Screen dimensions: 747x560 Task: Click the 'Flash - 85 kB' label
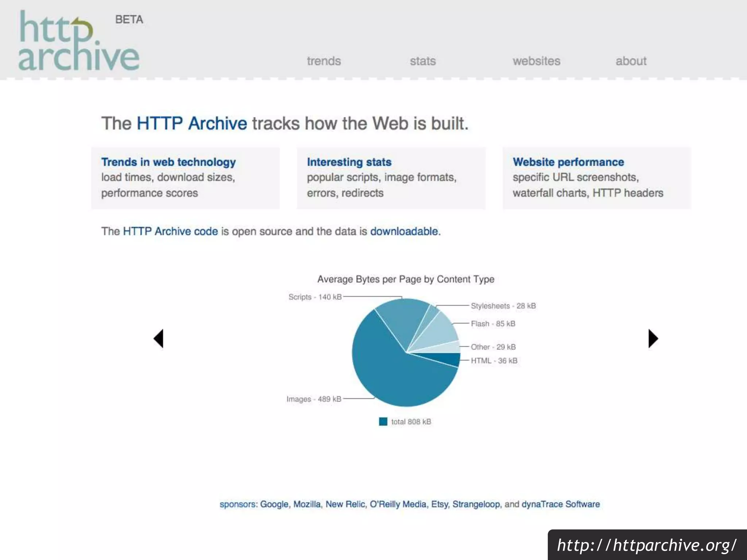pos(493,324)
